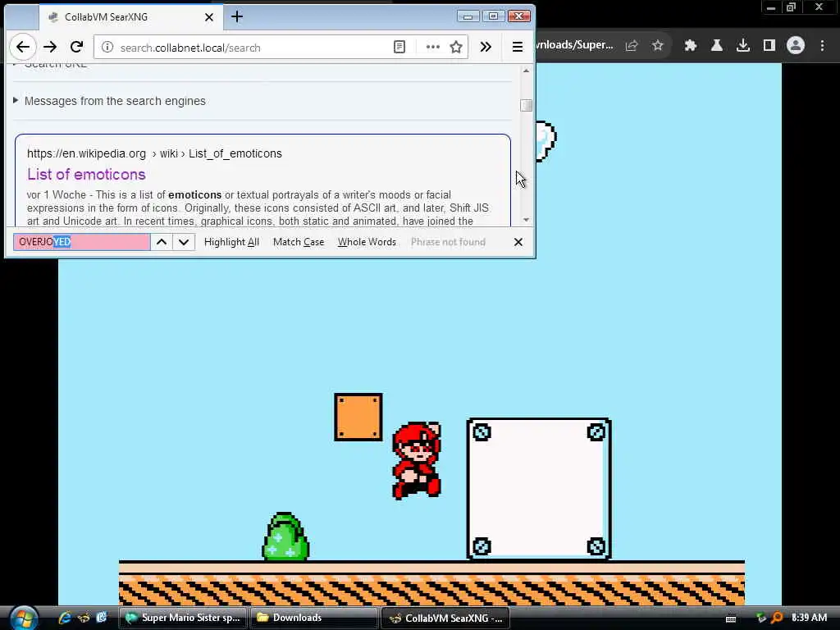
Task: Open Firefox page actions menu
Action: tap(433, 47)
